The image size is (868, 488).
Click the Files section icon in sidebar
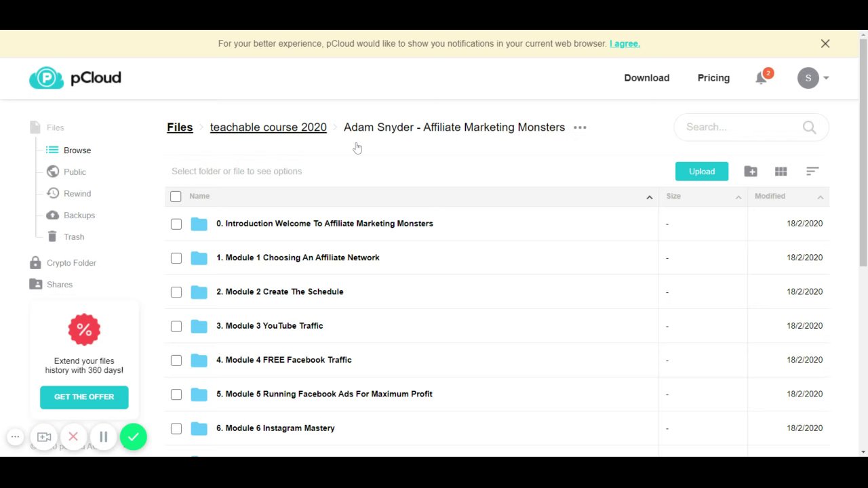click(x=35, y=127)
